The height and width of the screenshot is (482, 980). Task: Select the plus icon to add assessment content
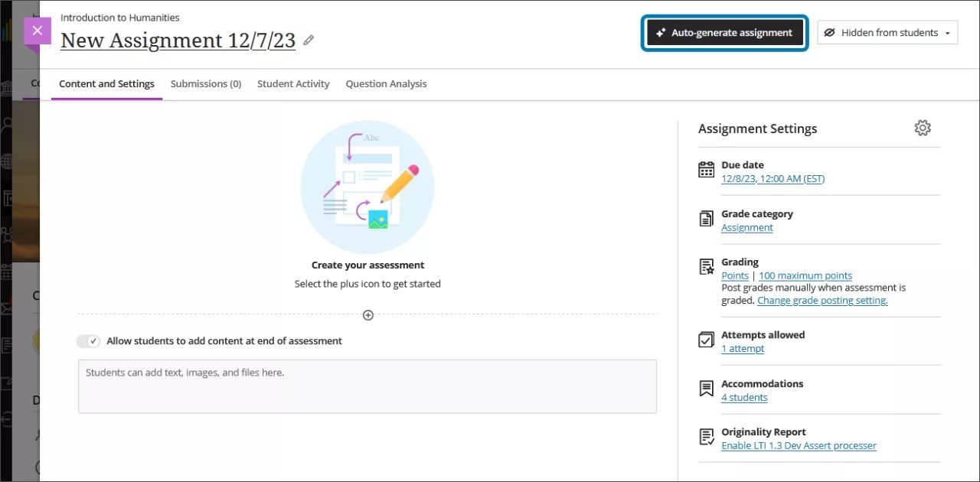pos(367,314)
